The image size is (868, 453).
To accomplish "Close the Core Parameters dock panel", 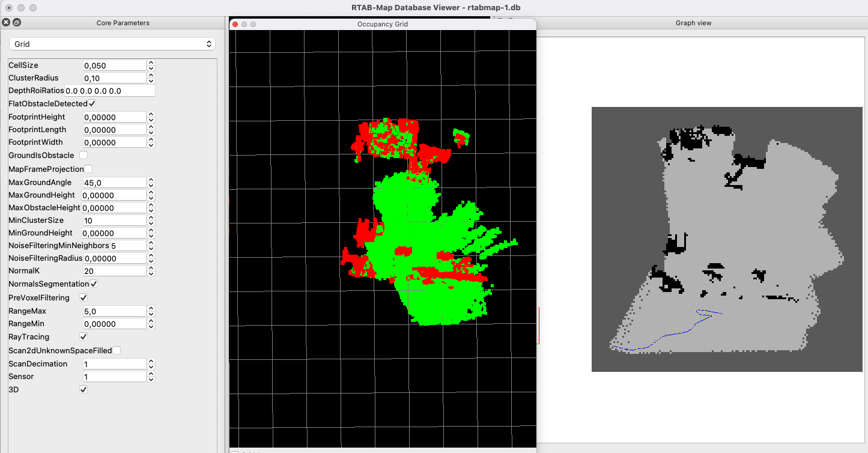I will coord(5,22).
